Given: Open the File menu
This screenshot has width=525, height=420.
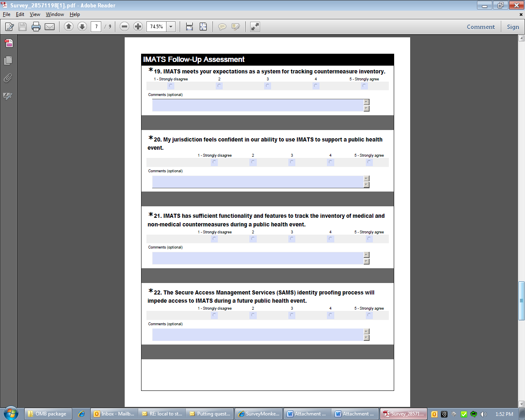Looking at the screenshot, I should point(7,14).
